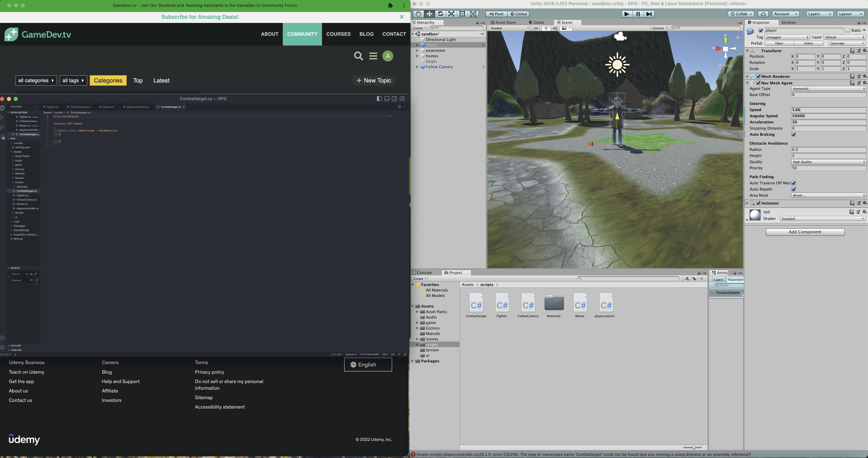The height and width of the screenshot is (458, 868).
Task: Select the Rotate tool in Unity toolbar
Action: 440,14
